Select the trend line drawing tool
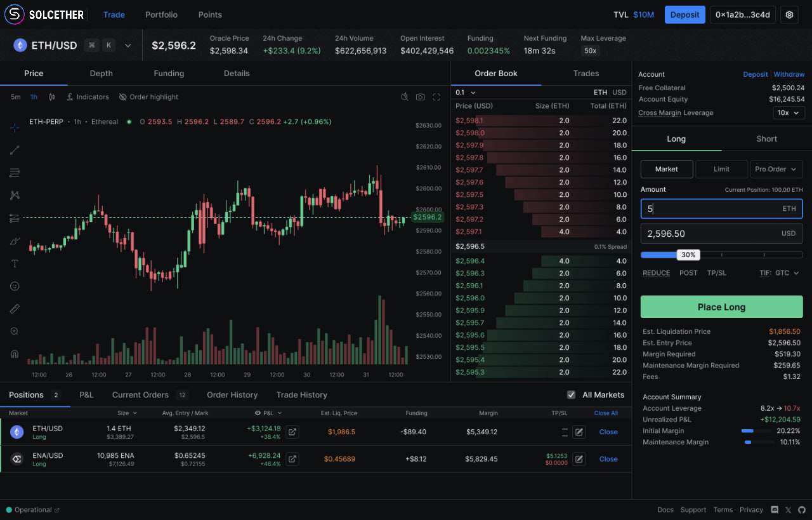Screen dimensions: 812x520 (15, 150)
